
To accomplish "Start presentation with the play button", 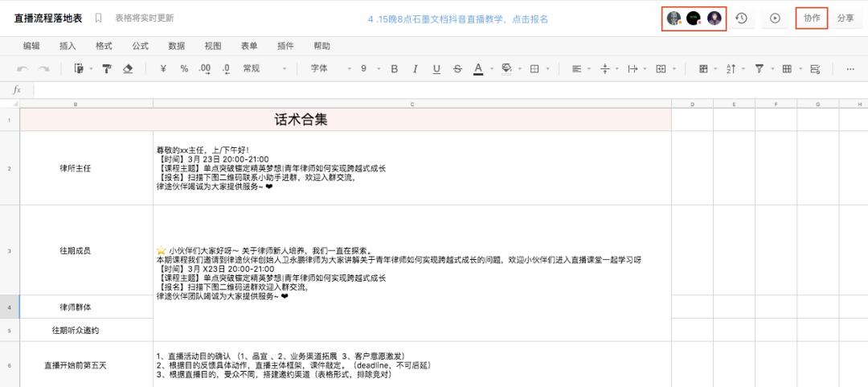I will [775, 19].
